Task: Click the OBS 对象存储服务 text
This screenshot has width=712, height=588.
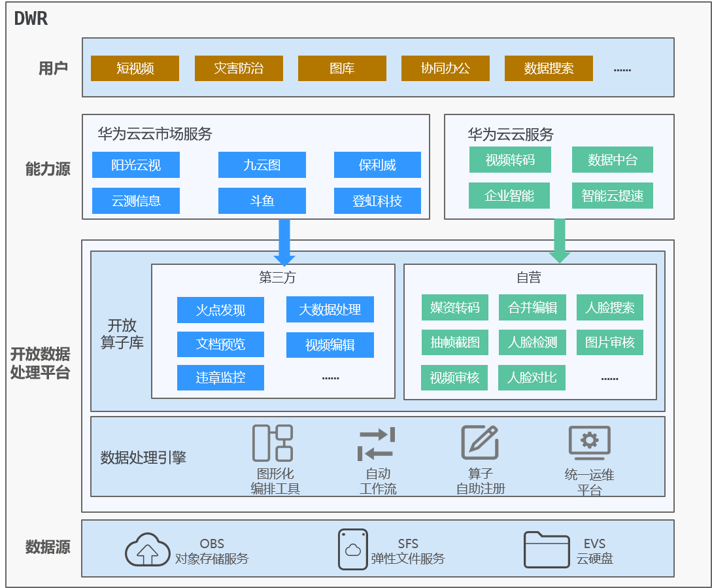Action: 212,551
